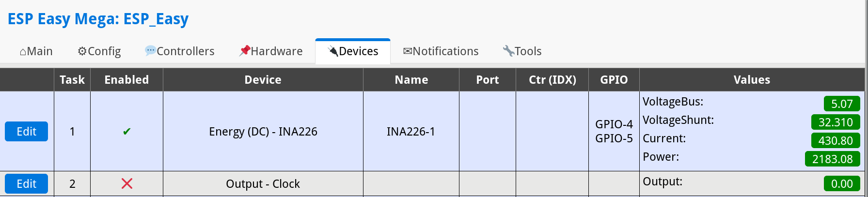Click the envelope Notifications icon
This screenshot has width=868, height=197.
tap(408, 51)
